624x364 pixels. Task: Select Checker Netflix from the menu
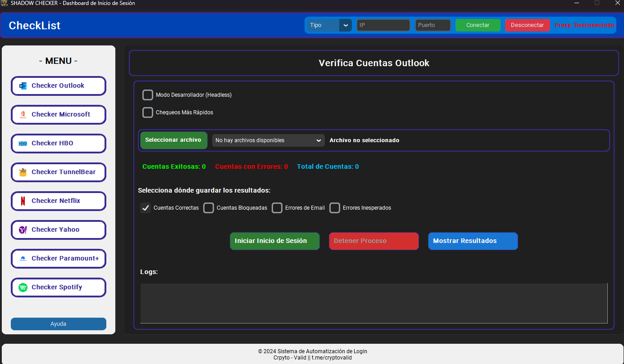[x=58, y=201]
